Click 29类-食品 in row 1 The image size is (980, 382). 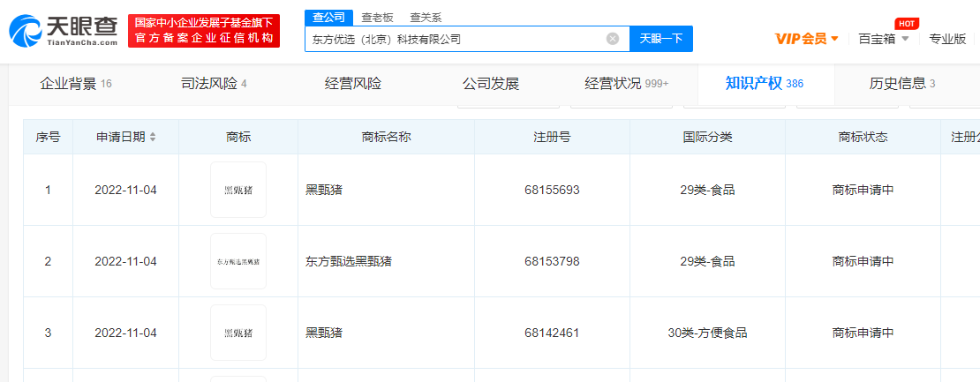pos(707,191)
